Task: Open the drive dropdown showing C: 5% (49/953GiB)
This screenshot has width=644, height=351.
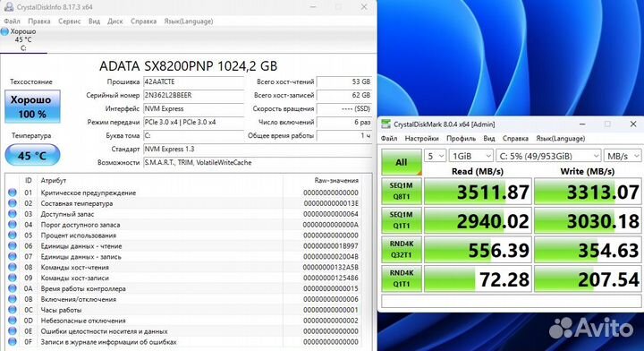Action: point(548,156)
